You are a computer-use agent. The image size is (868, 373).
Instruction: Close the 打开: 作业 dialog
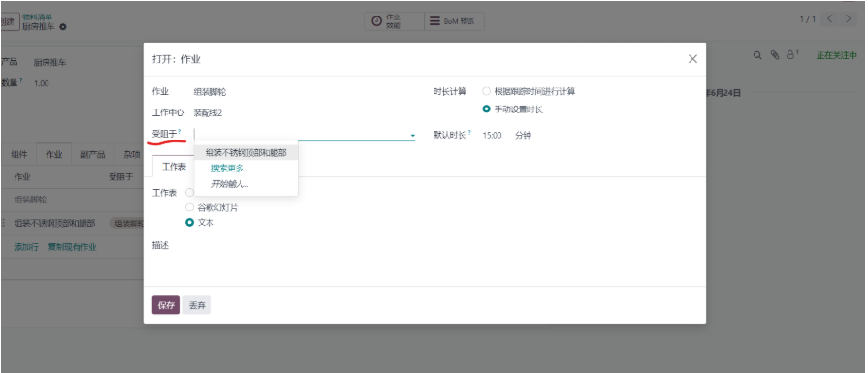click(x=692, y=58)
